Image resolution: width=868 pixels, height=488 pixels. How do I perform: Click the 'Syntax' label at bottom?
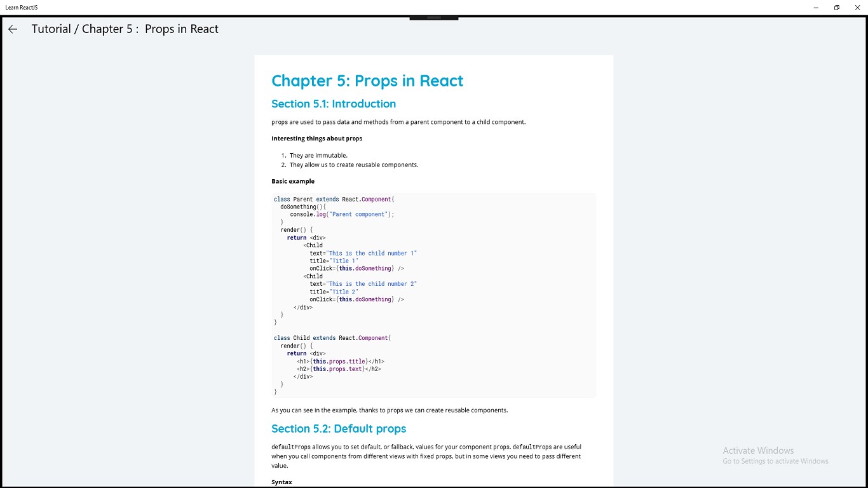pos(281,482)
